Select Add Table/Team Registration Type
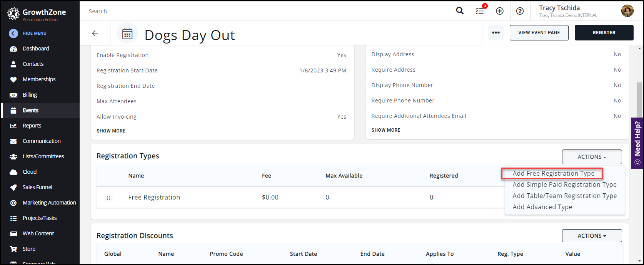The width and height of the screenshot is (644, 265). [564, 196]
